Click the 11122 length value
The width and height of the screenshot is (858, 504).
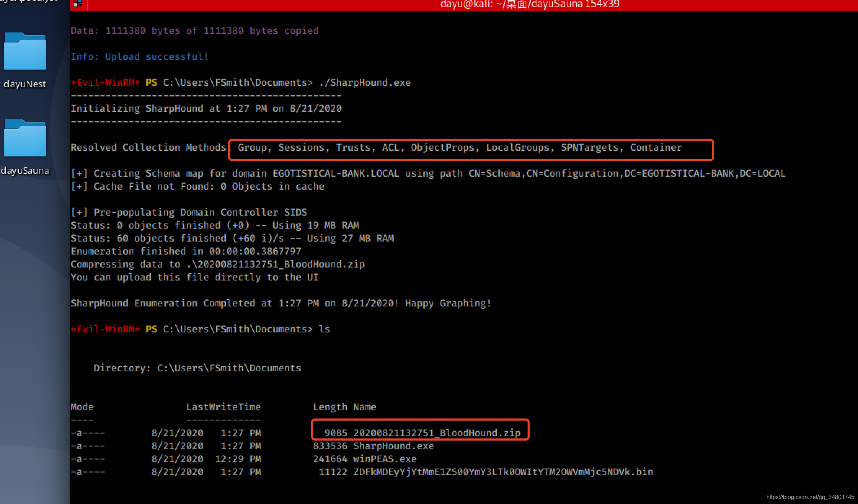[333, 472]
